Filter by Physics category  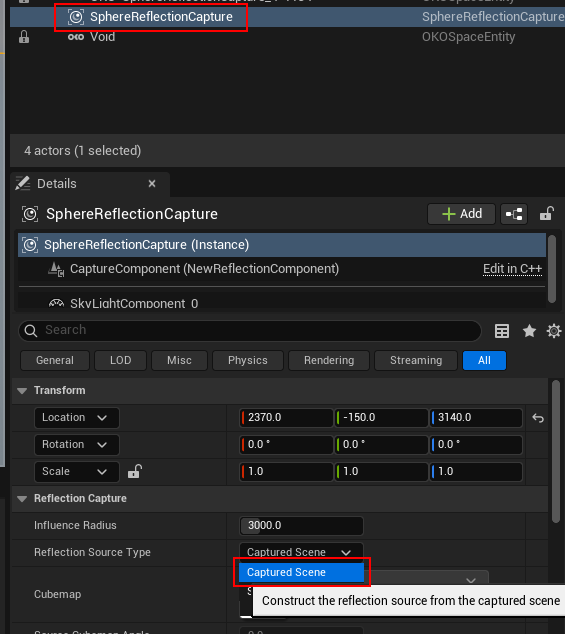point(248,360)
